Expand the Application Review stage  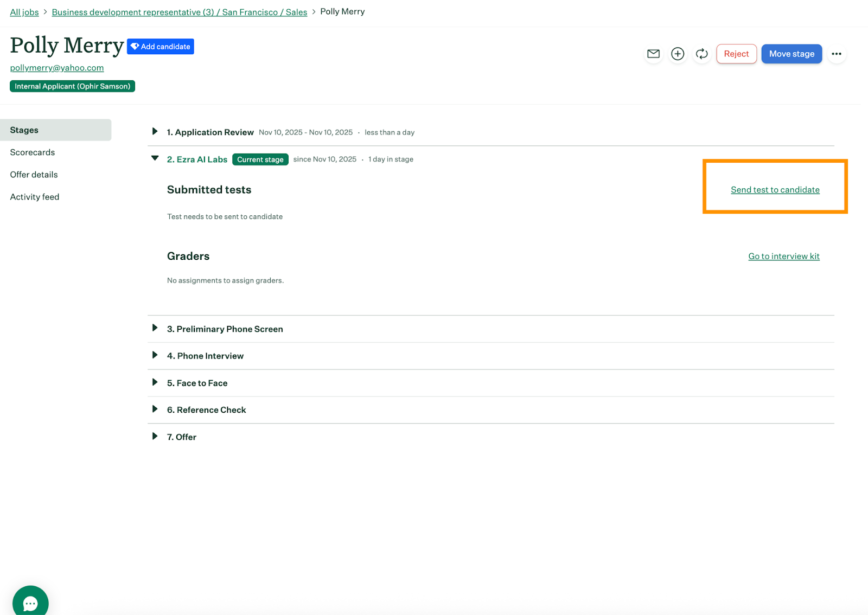click(x=155, y=132)
